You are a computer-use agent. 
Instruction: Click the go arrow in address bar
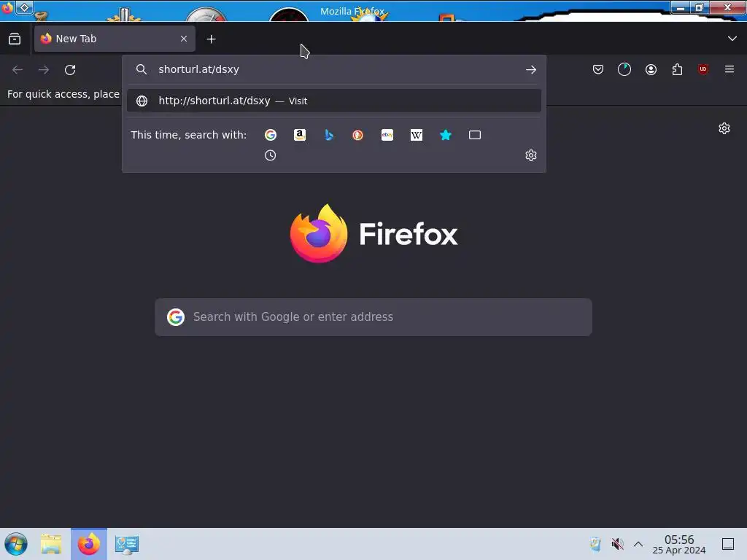pyautogui.click(x=531, y=69)
